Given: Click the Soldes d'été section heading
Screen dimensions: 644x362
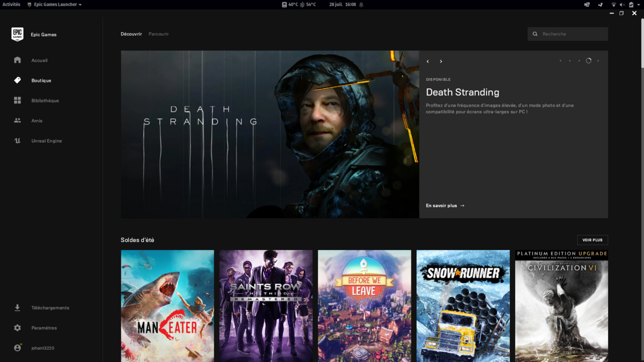Looking at the screenshot, I should pyautogui.click(x=137, y=240).
